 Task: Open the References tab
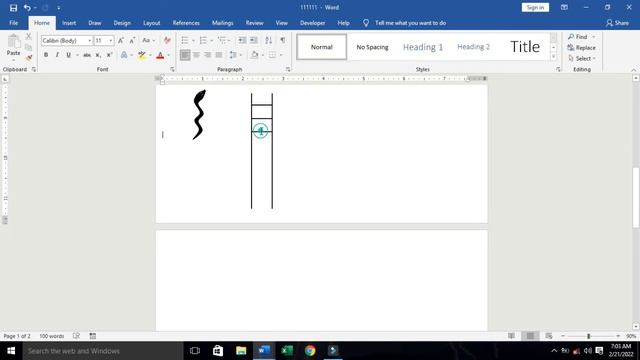pos(186,23)
